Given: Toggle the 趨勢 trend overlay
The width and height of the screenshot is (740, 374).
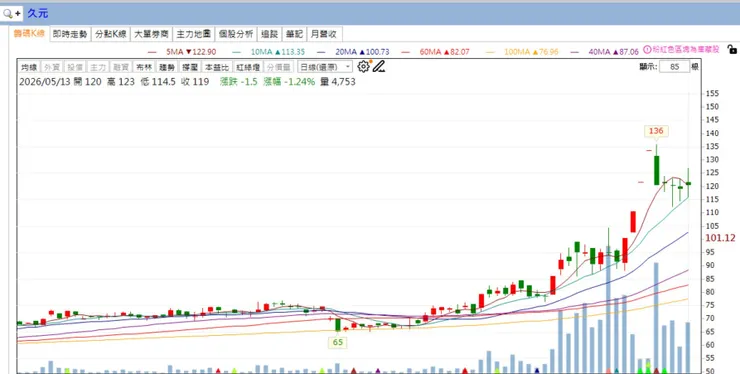Looking at the screenshot, I should tap(166, 67).
